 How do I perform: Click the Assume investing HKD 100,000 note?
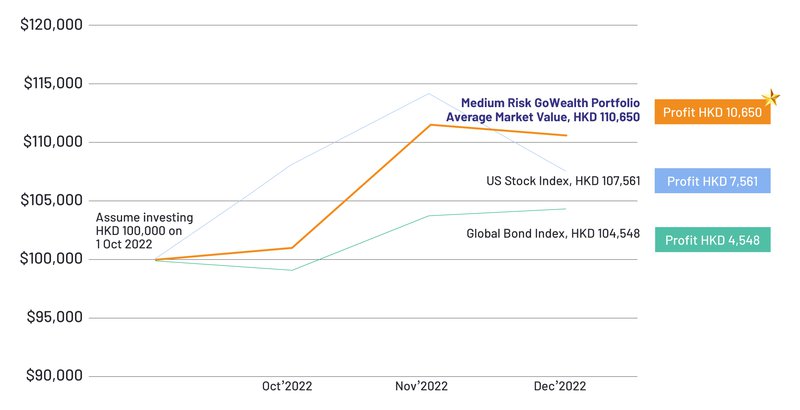point(144,231)
